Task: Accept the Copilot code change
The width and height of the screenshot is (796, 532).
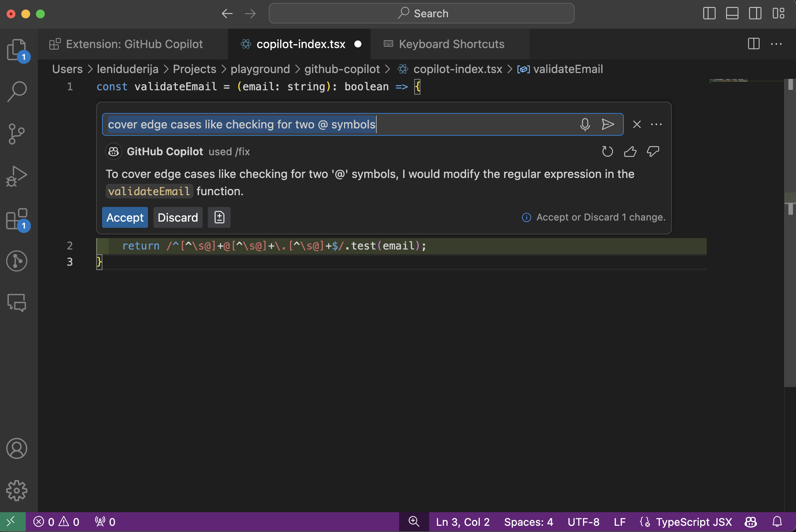Action: click(125, 217)
